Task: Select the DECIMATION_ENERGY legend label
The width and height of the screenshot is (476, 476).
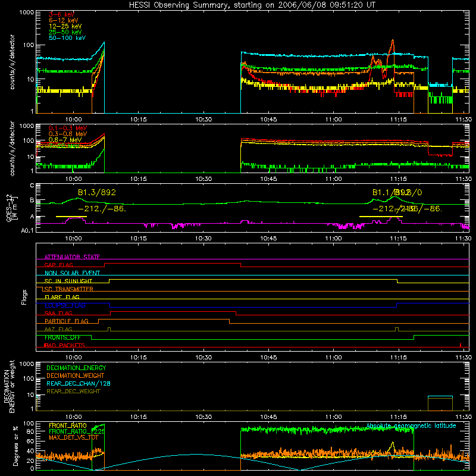Action: click(76, 368)
